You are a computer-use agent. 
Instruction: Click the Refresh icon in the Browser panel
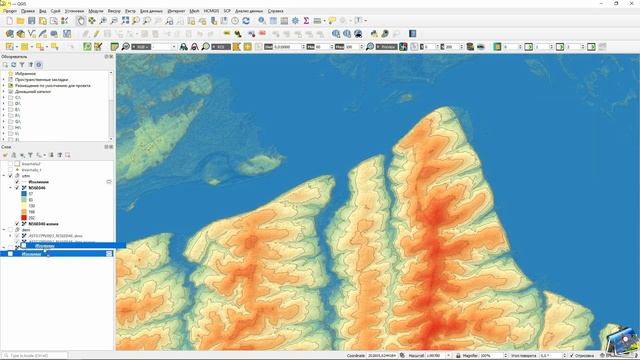13,65
